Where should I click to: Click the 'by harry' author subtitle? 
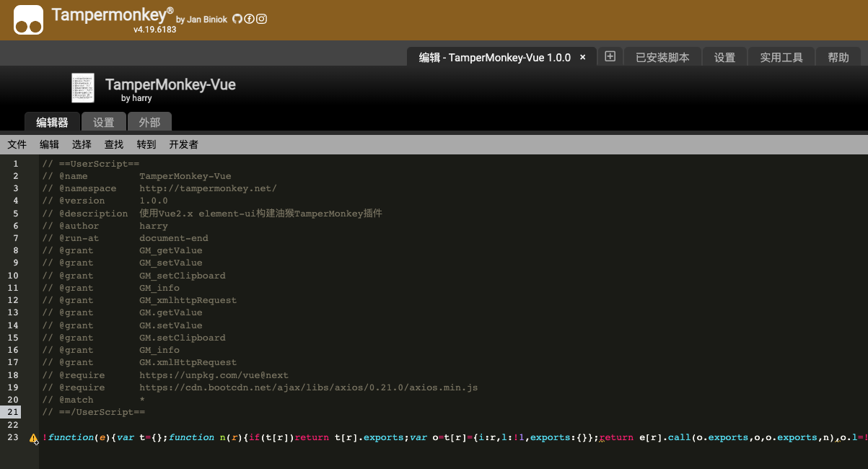136,98
